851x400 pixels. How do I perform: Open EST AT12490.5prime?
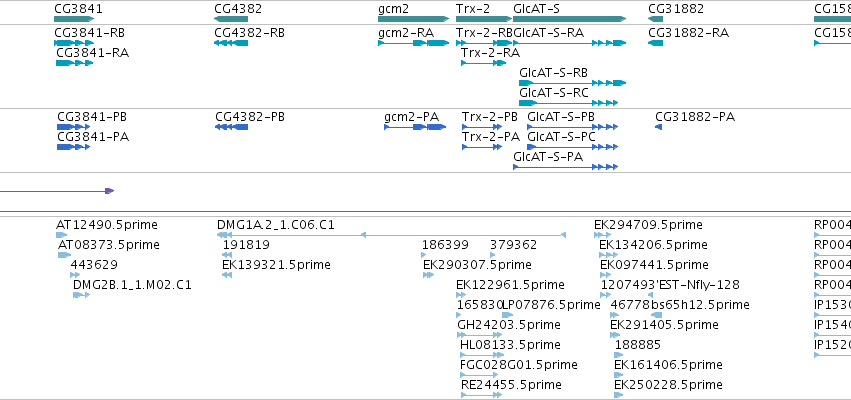(x=107, y=225)
